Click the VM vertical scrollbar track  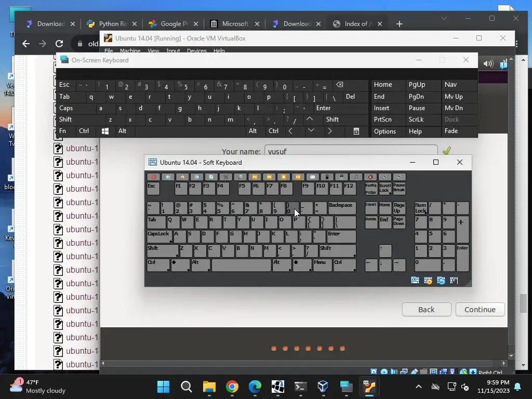click(511, 207)
